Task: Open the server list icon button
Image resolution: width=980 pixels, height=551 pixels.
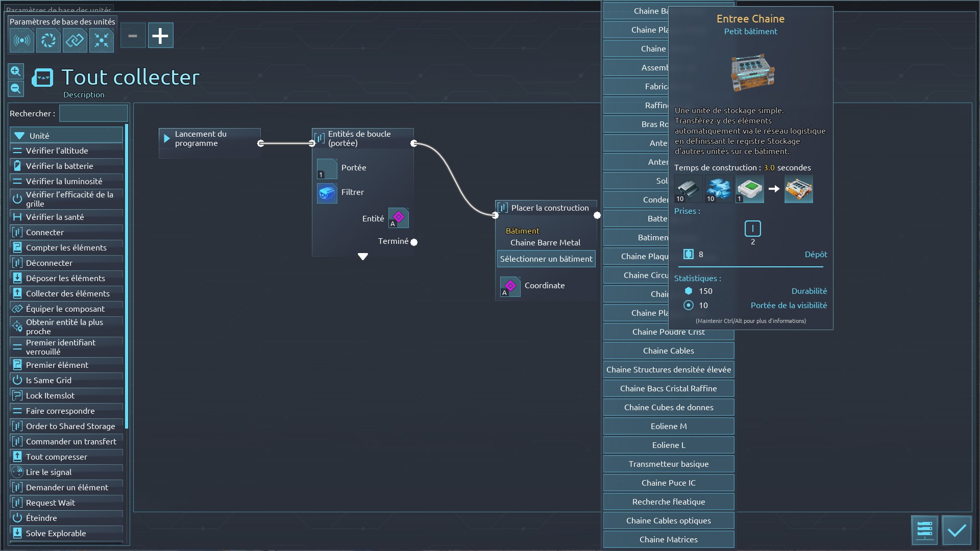Action: click(x=924, y=531)
